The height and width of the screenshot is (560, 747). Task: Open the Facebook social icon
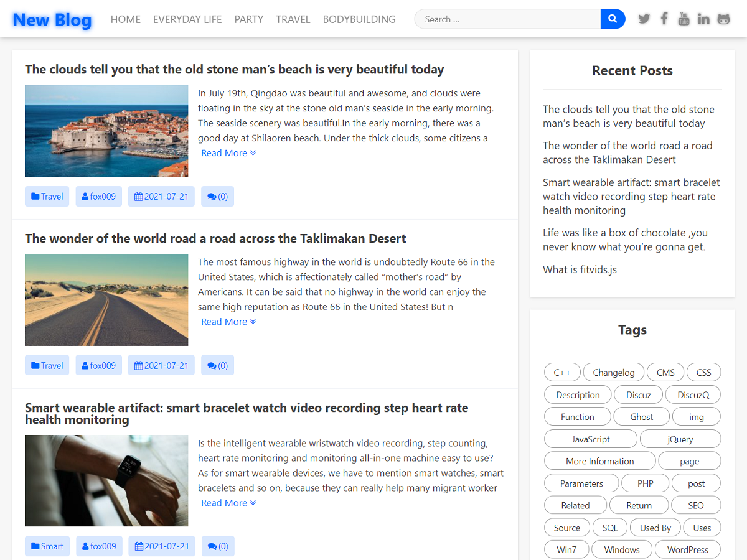tap(664, 19)
